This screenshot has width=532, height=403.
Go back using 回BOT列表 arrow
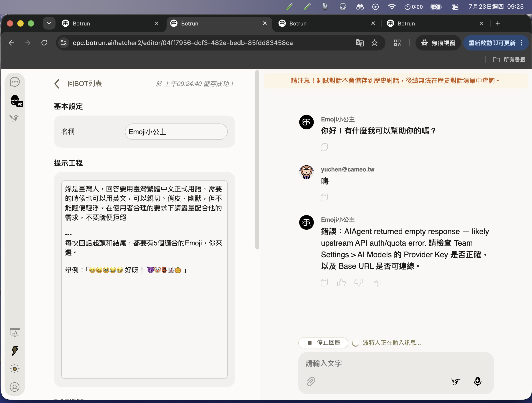[x=57, y=84]
